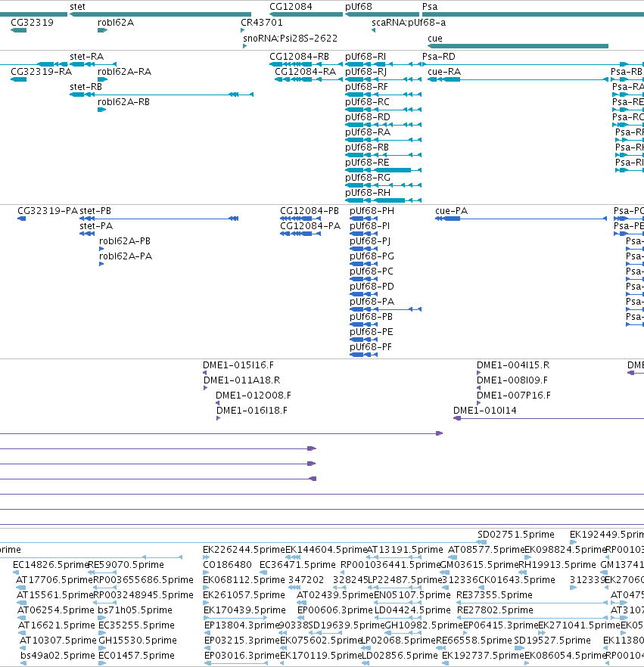Click the pUf68-RH transcript
Screen dimensions: 644x667
[x=383, y=200]
